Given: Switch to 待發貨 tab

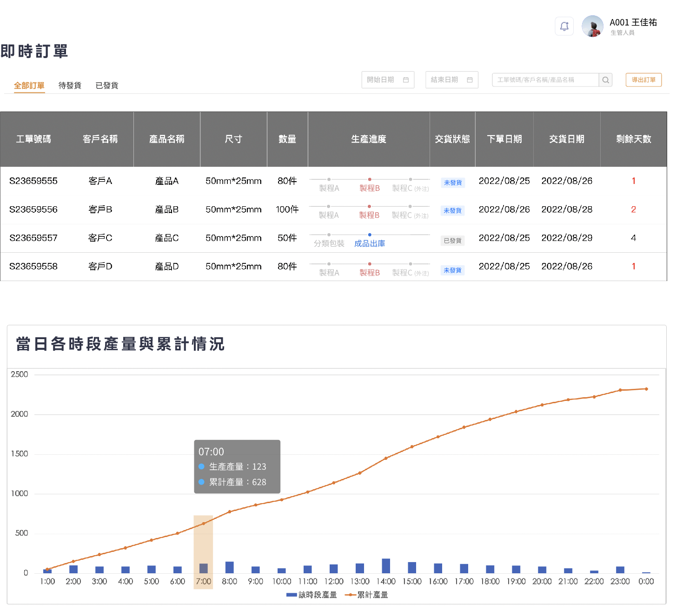Looking at the screenshot, I should (x=70, y=85).
